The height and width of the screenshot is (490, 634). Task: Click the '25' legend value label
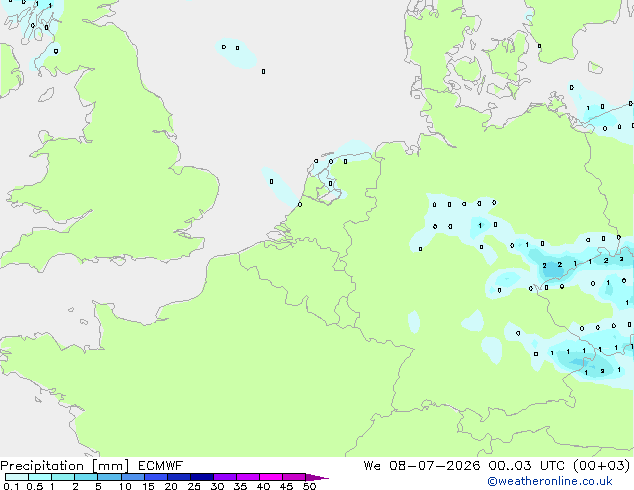click(194, 486)
